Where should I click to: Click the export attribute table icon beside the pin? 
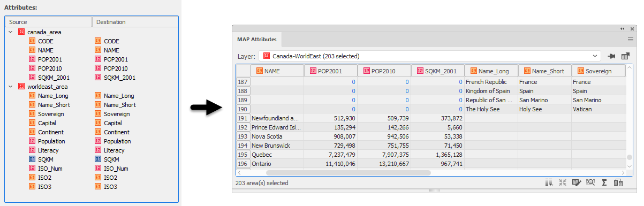pyautogui.click(x=625, y=56)
